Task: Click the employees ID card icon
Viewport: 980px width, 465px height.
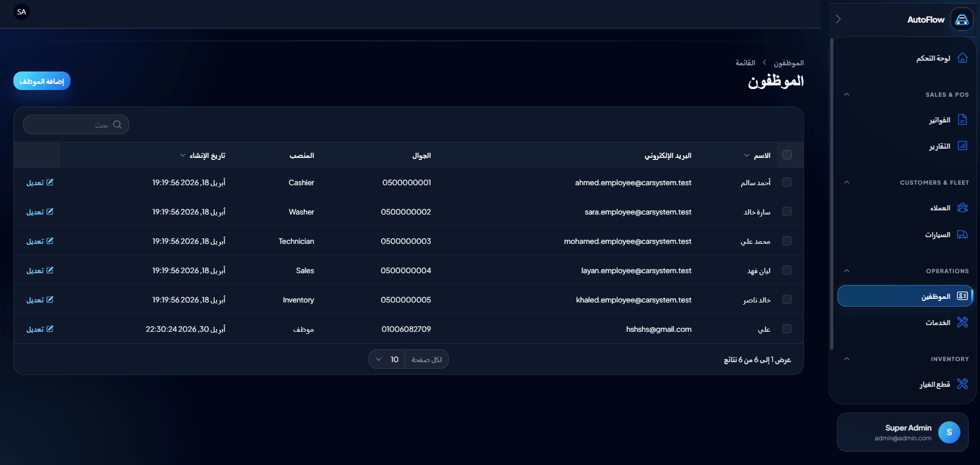Action: click(962, 296)
